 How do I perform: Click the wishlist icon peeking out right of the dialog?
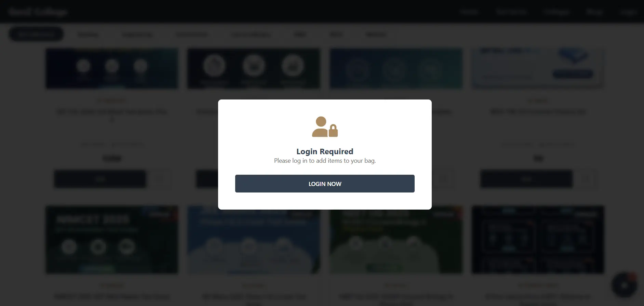click(444, 179)
